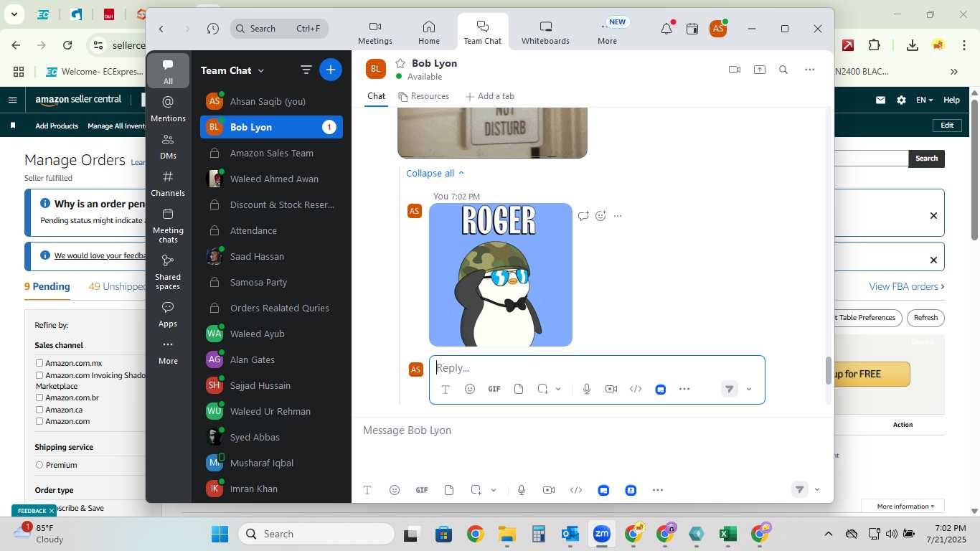
Task: Open Chrome tab search dropdown arrow
Action: (x=14, y=14)
